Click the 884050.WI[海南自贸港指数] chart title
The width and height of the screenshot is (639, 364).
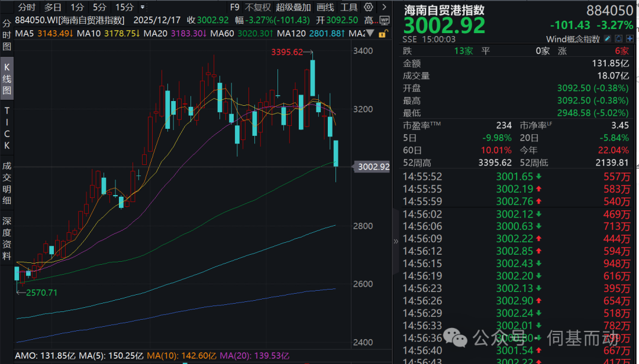click(70, 20)
